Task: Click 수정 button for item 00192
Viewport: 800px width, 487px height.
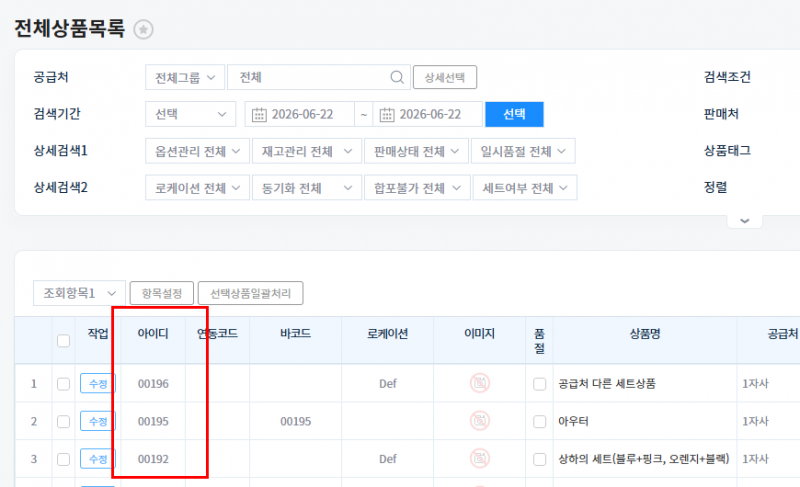Action: coord(98,459)
